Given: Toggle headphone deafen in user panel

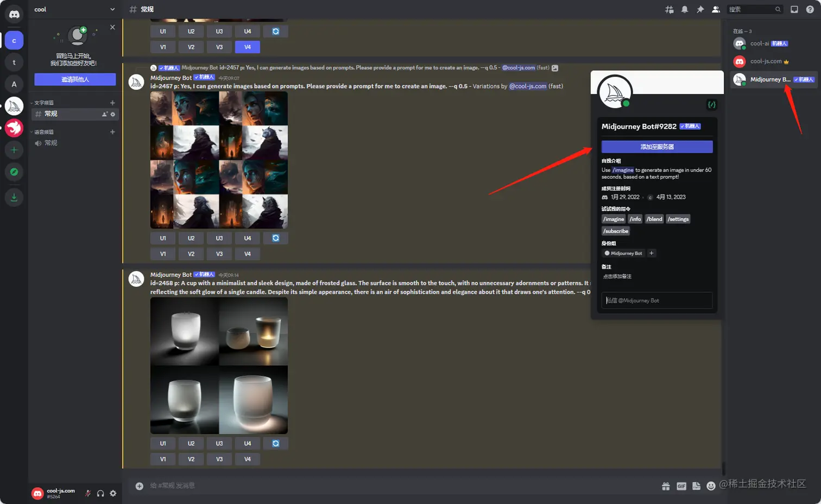Looking at the screenshot, I should click(x=100, y=493).
